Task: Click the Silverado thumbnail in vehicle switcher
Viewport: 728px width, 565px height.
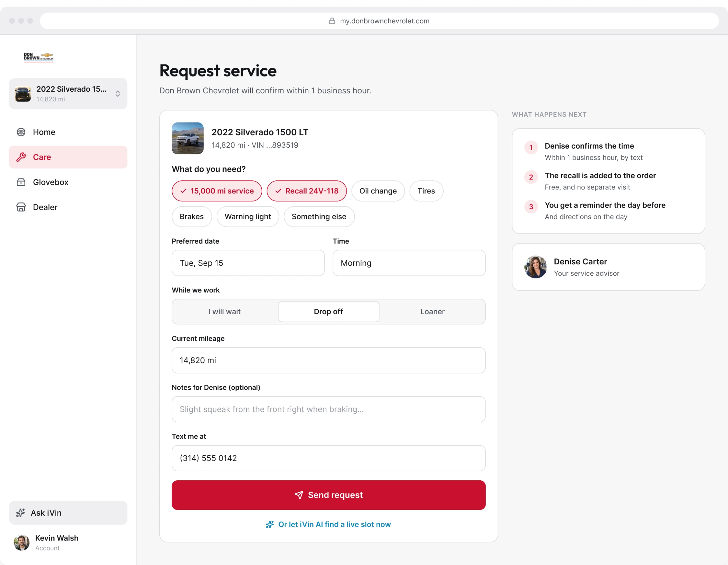Action: coord(23,94)
